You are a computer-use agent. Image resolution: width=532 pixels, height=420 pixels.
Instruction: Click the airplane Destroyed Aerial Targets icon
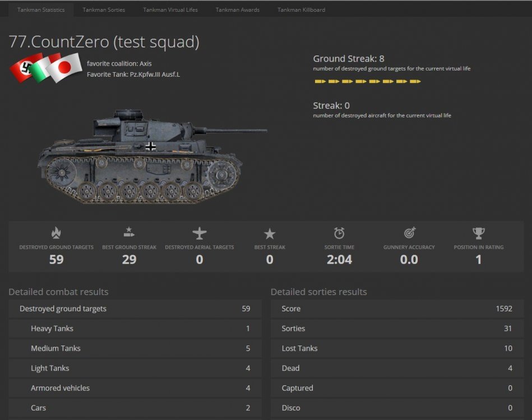tap(200, 233)
